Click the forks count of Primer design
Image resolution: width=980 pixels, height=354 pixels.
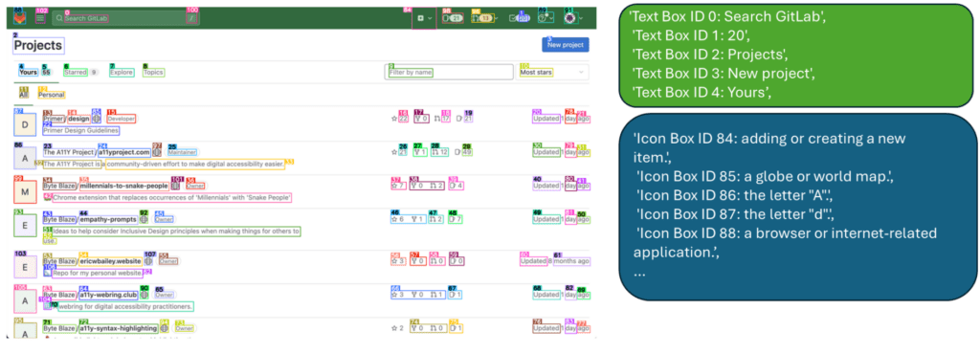(x=422, y=118)
